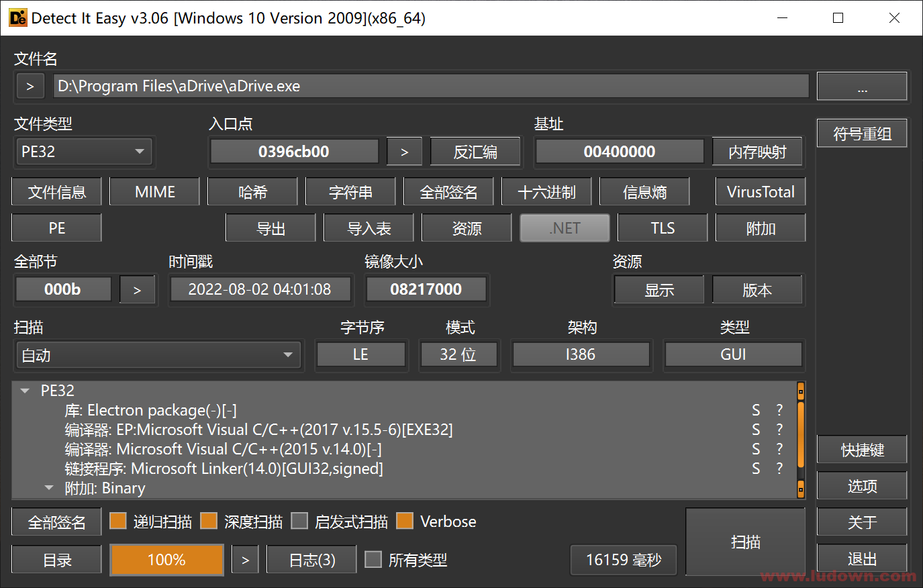Viewport: 923px width, 588px height.
Task: Open 文件信息 file info
Action: [57, 192]
